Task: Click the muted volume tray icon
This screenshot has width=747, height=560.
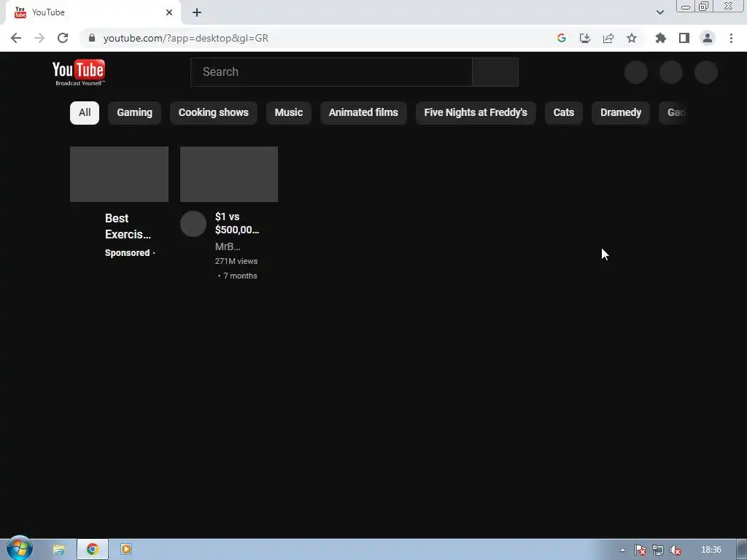Action: click(x=675, y=550)
